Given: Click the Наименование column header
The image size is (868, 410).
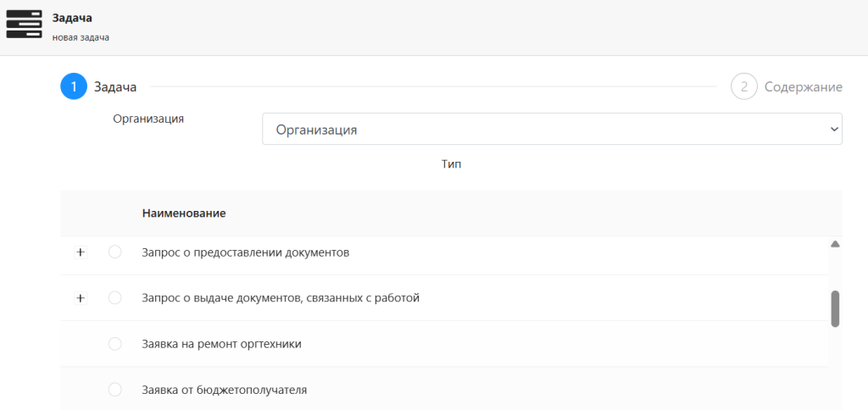Looking at the screenshot, I should tap(184, 213).
